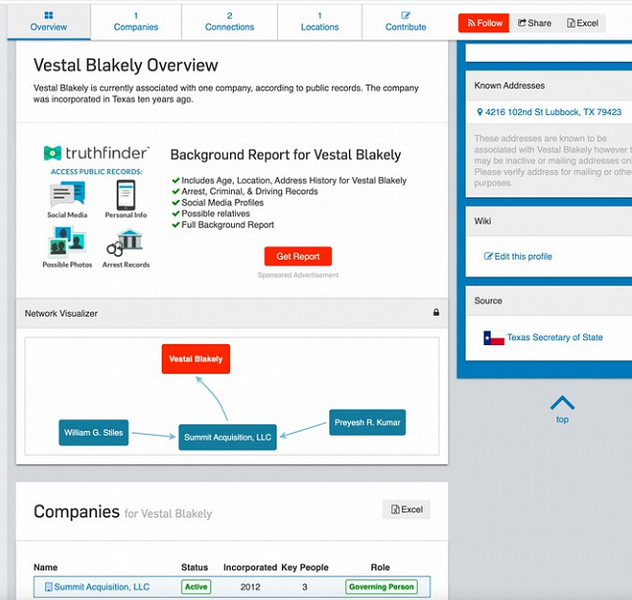The height and width of the screenshot is (600, 632).
Task: Click the red Follow button
Action: point(484,23)
